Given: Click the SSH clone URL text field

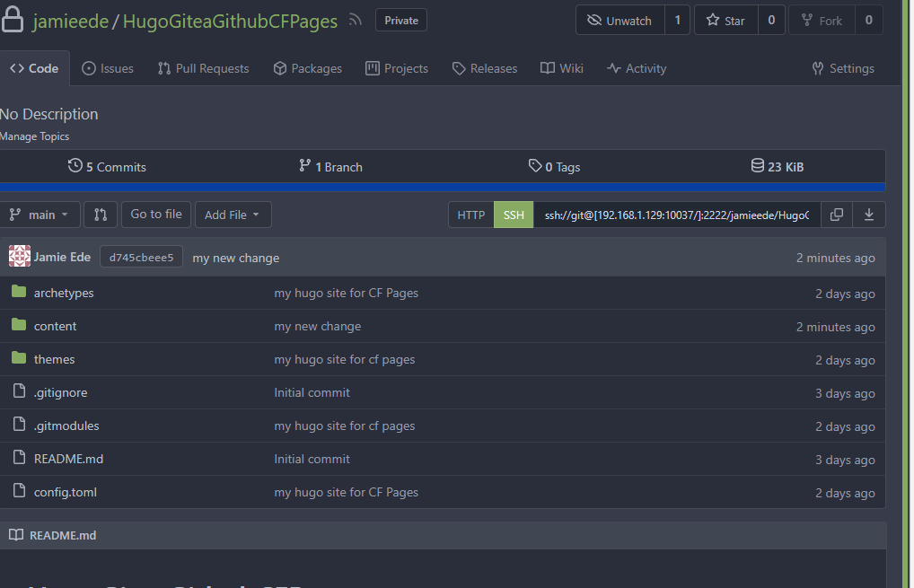Looking at the screenshot, I should tap(676, 215).
